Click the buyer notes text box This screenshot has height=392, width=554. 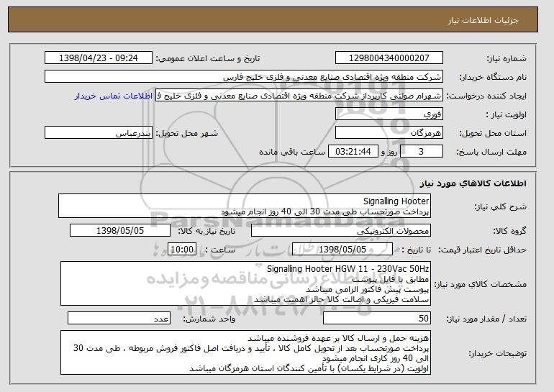click(x=245, y=352)
